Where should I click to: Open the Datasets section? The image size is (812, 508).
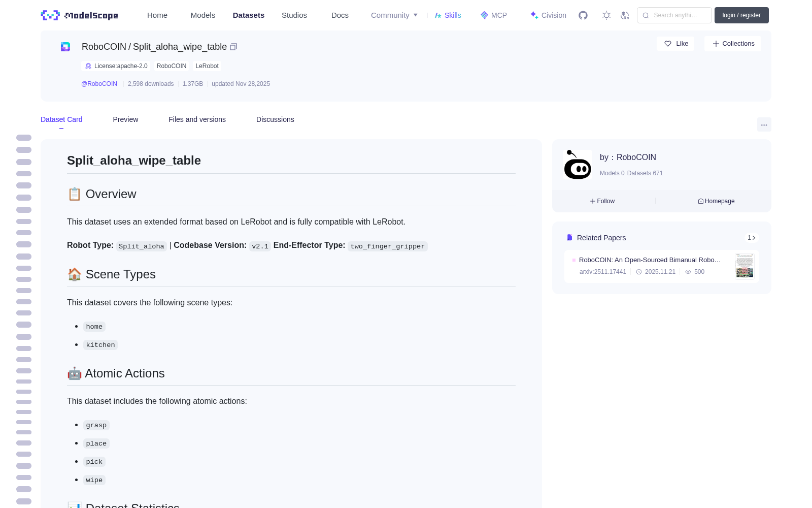[249, 15]
